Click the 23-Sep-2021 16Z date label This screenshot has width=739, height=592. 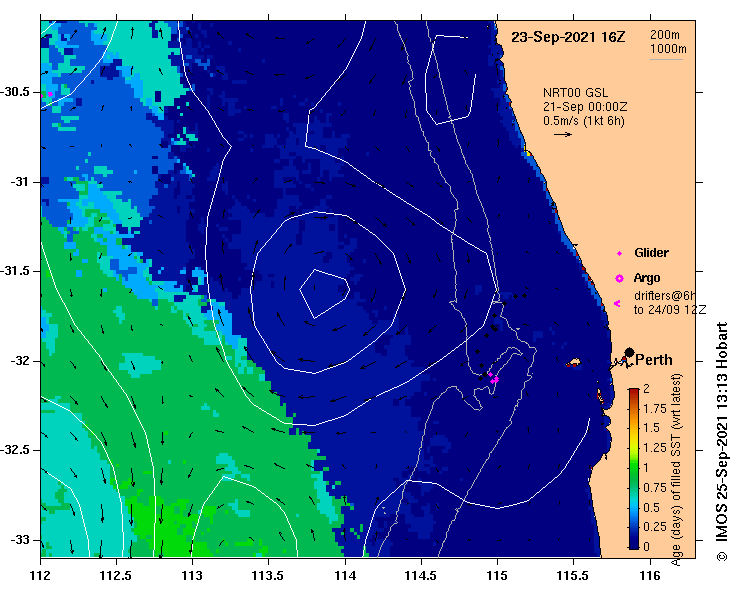tap(568, 37)
